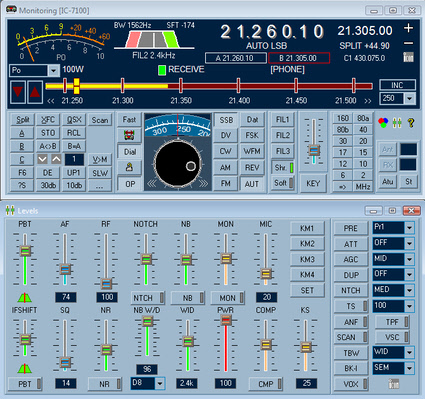Click the memory channel down chevron

(42, 159)
